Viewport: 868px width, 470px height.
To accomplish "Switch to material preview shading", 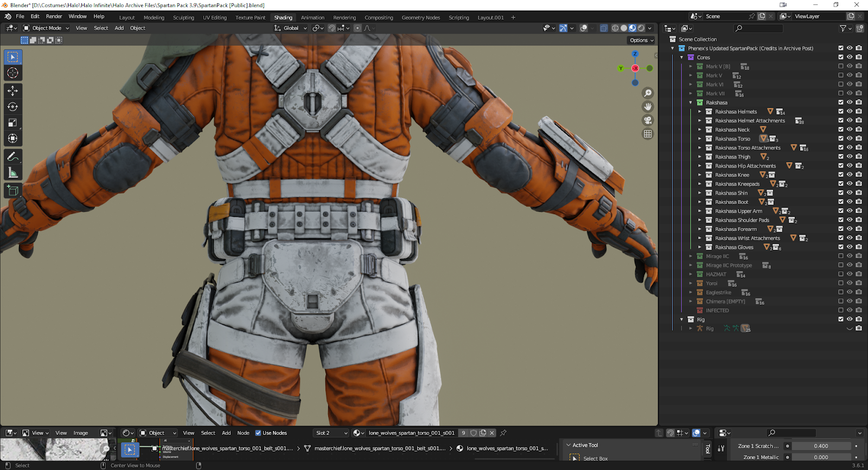I will [633, 28].
